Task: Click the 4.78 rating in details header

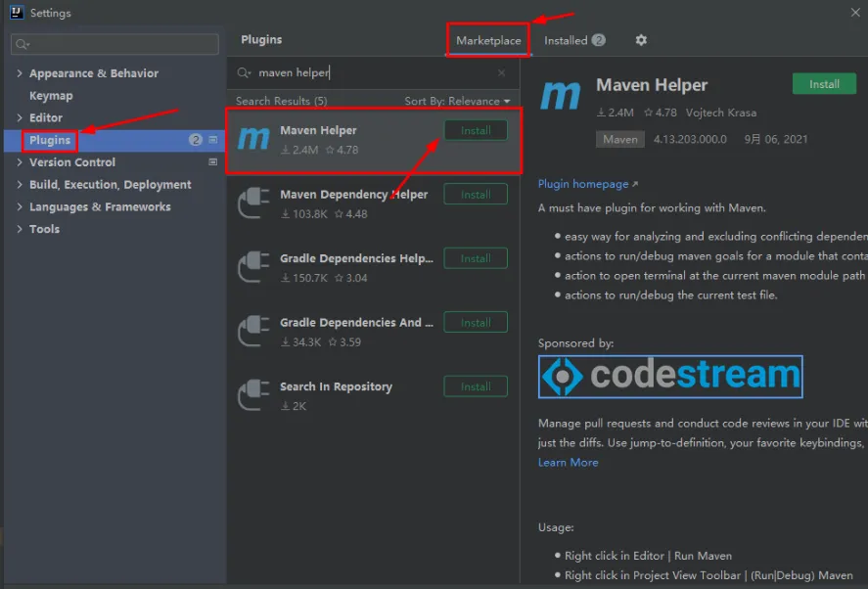Action: (x=661, y=113)
